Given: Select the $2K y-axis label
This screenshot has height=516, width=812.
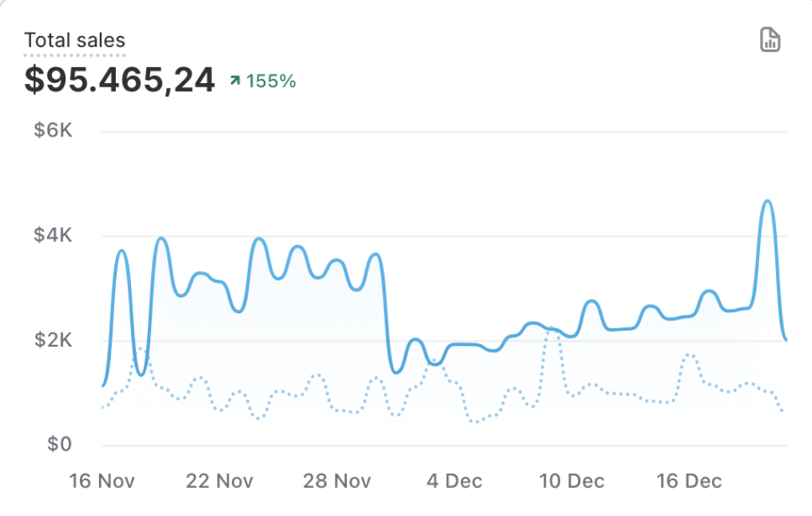Looking at the screenshot, I should (x=53, y=340).
